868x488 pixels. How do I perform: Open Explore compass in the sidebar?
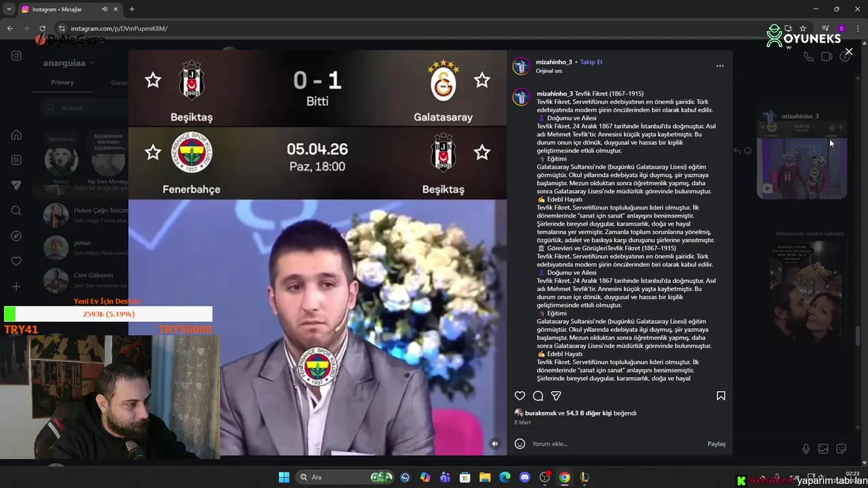pos(16,236)
